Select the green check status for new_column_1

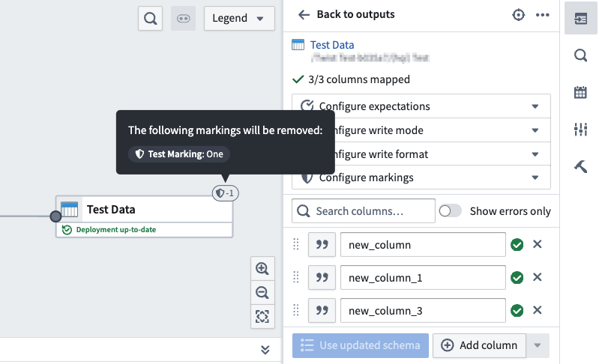tap(517, 277)
